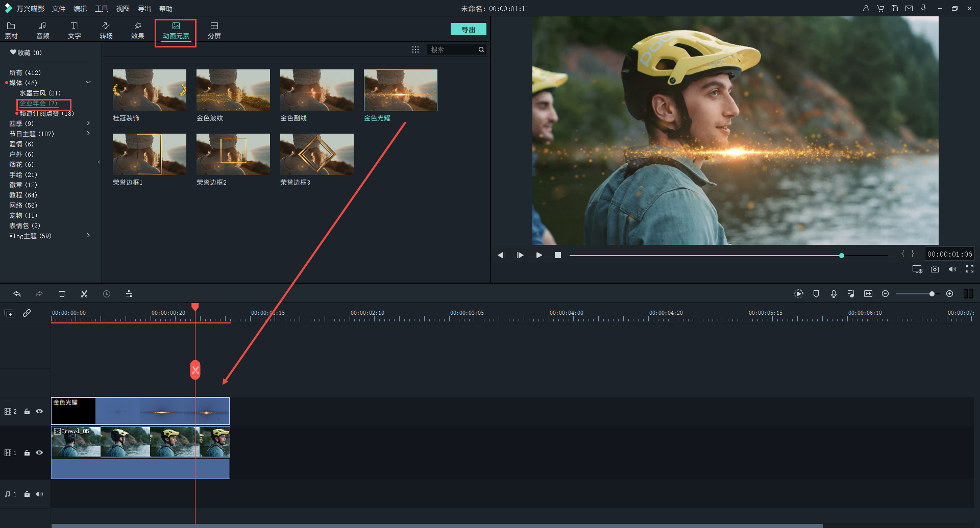Viewport: 980px width, 528px height.
Task: Open the 工具 menu in menu bar
Action: tap(102, 9)
